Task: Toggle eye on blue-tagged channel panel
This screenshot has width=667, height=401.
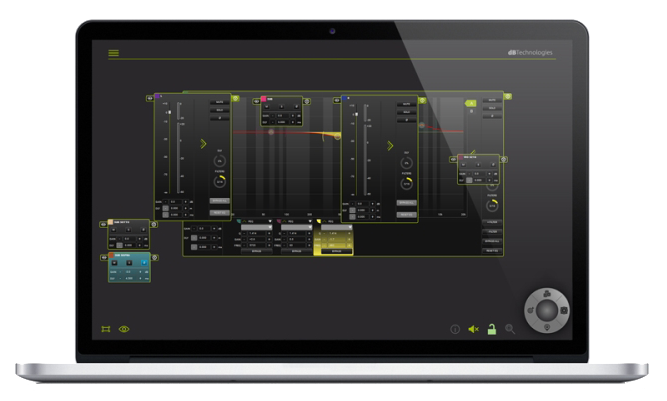Action: [337, 100]
